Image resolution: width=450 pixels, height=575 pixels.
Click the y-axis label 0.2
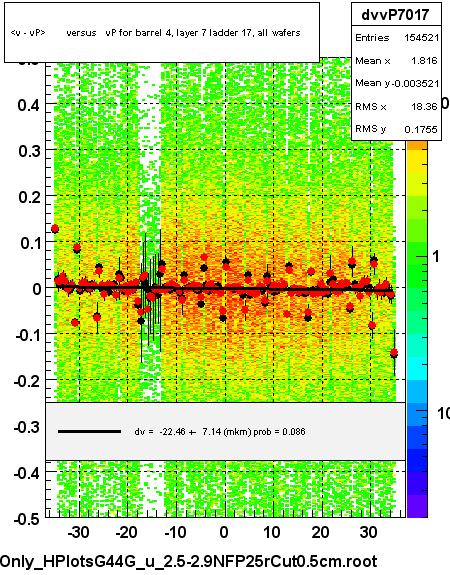29,197
